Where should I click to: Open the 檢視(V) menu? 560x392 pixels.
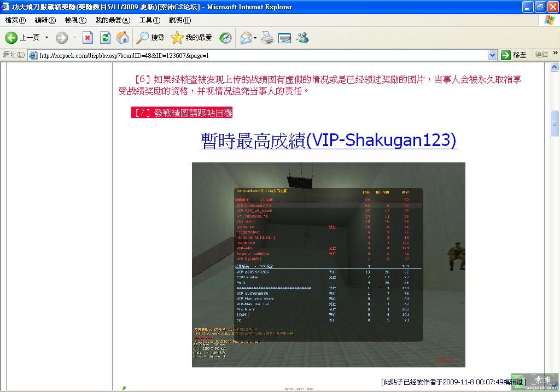(x=75, y=20)
